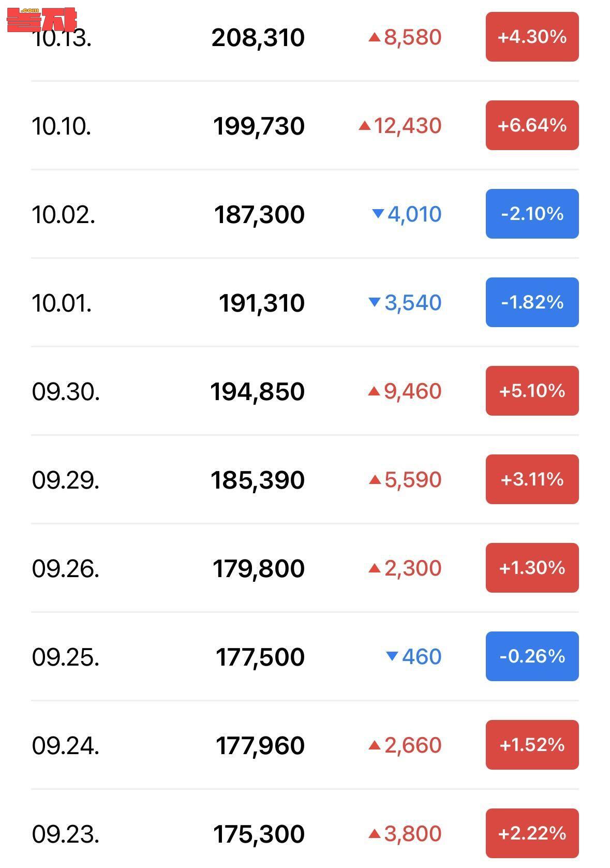Click the +4.30% change badge
This screenshot has width=610, height=868.
coord(532,37)
